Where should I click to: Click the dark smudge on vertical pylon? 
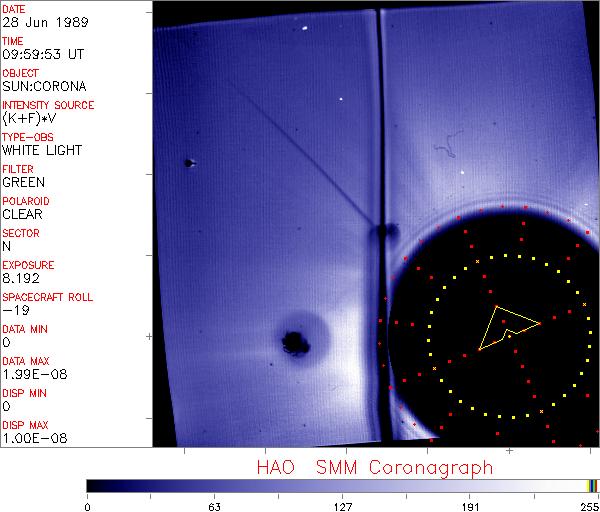click(380, 234)
